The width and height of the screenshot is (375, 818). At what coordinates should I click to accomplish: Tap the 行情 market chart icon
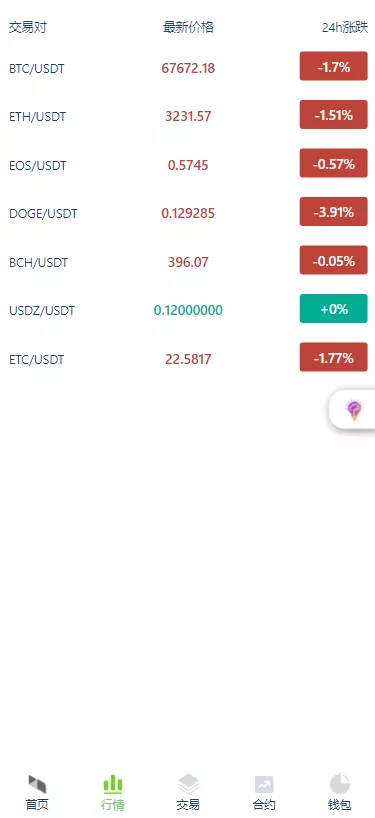tap(113, 784)
